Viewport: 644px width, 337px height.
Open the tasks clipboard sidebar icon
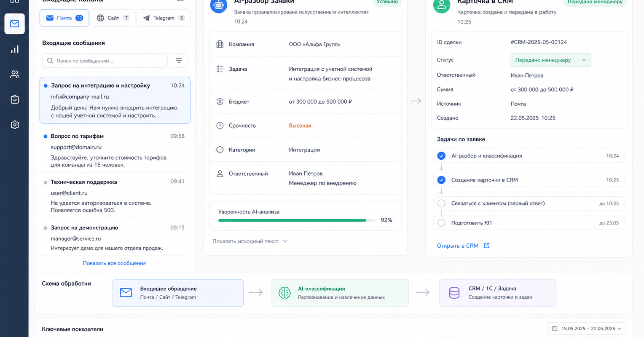(x=15, y=99)
